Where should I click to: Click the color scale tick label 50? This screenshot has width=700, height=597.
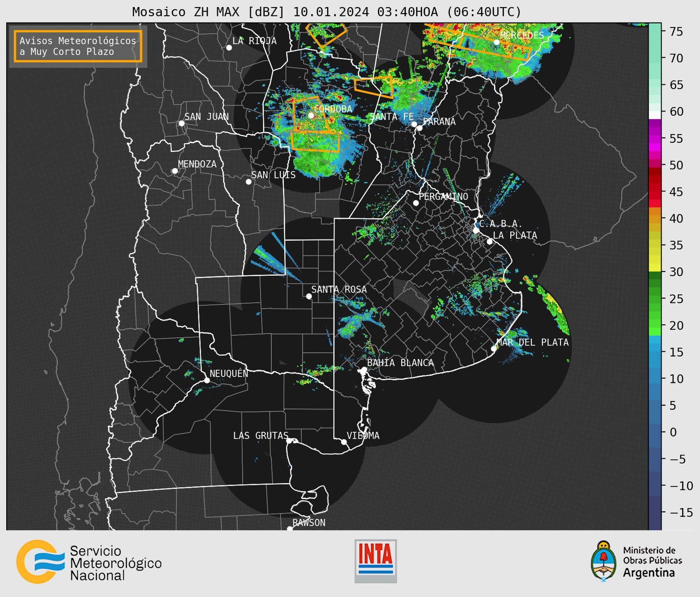(x=676, y=165)
